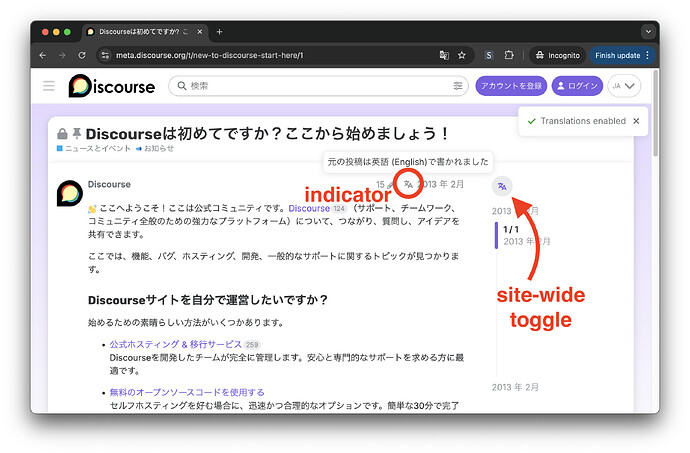The height and width of the screenshot is (453, 690).
Task: Click the Finish update menu dots
Action: tap(648, 55)
